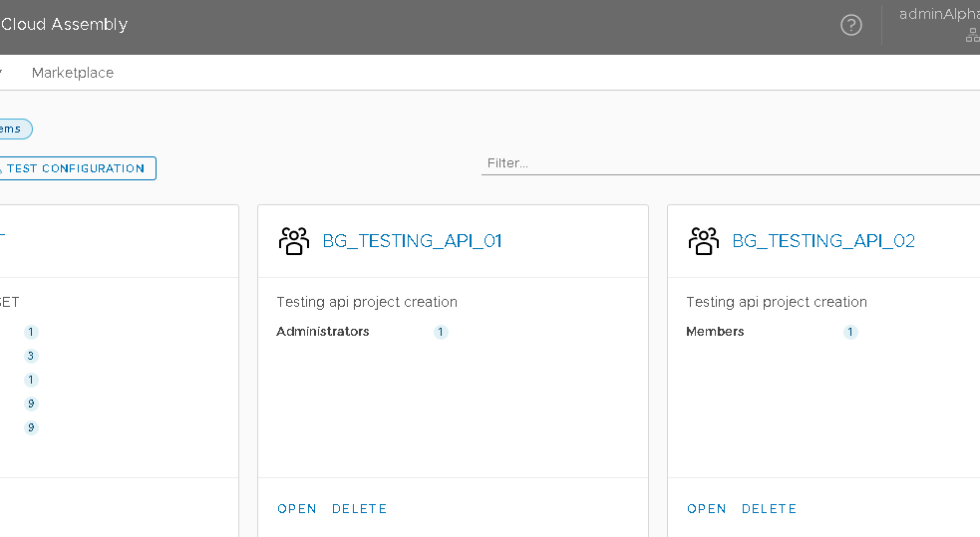The width and height of the screenshot is (980, 537).
Task: Click the organization icon under adminAlpha
Action: 972,35
